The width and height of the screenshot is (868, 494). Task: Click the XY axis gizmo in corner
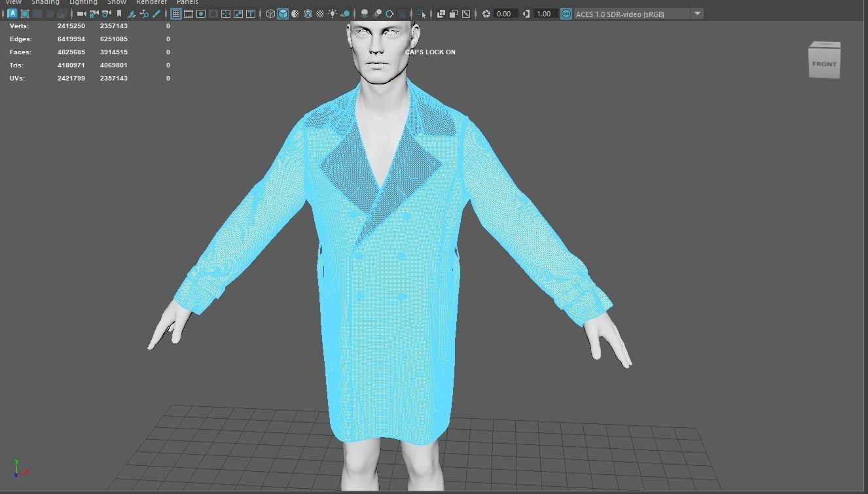[x=20, y=468]
